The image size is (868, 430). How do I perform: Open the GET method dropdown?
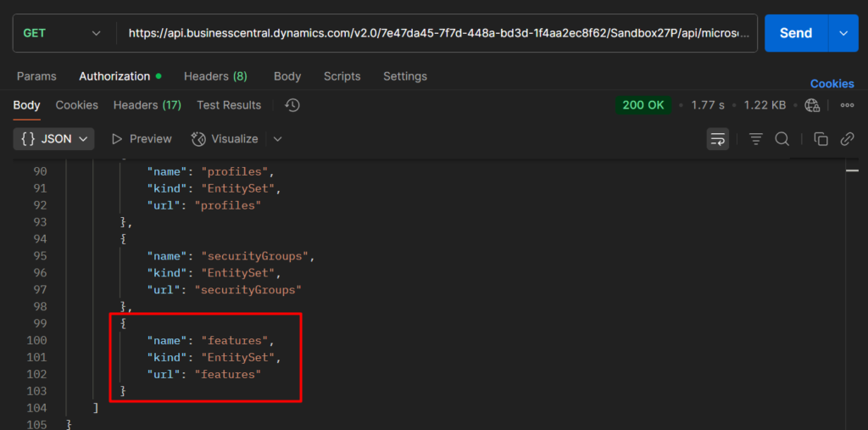point(61,33)
